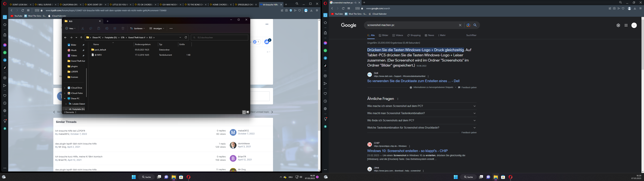
Task: Open thread 'Ich brauche hilfe bei LCPDFR'
Action: click(x=70, y=131)
